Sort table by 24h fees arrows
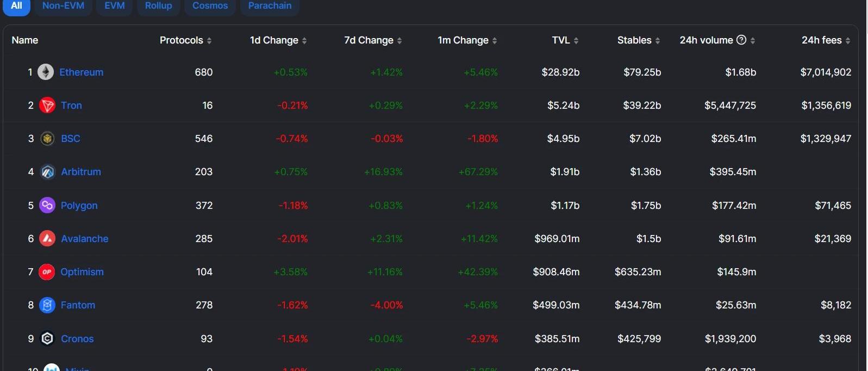Image resolution: width=868 pixels, height=371 pixels. click(848, 41)
